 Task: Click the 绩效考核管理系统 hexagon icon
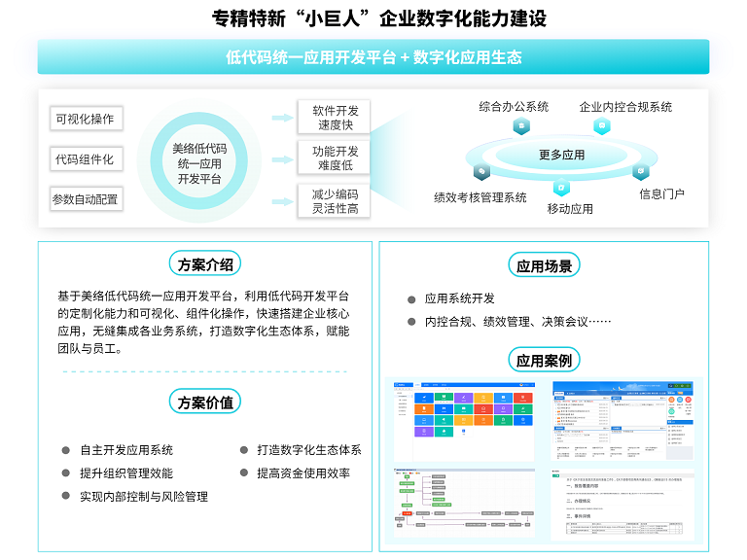(x=481, y=172)
